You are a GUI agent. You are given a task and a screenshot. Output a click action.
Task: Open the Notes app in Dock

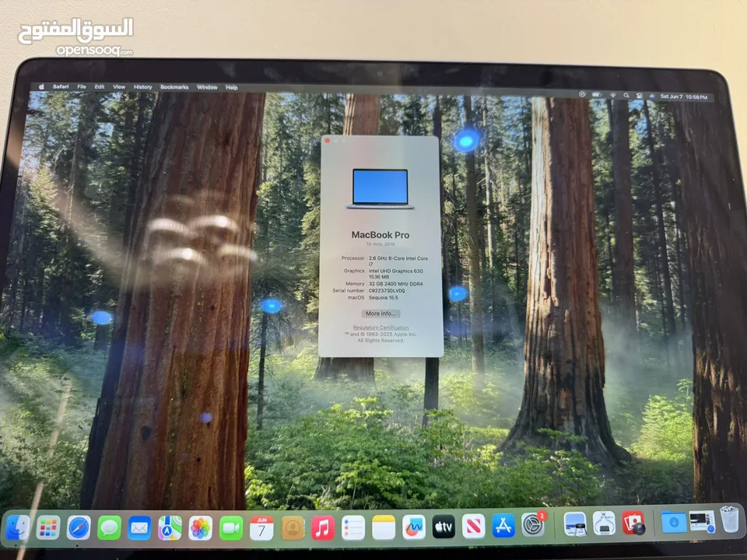point(384,527)
